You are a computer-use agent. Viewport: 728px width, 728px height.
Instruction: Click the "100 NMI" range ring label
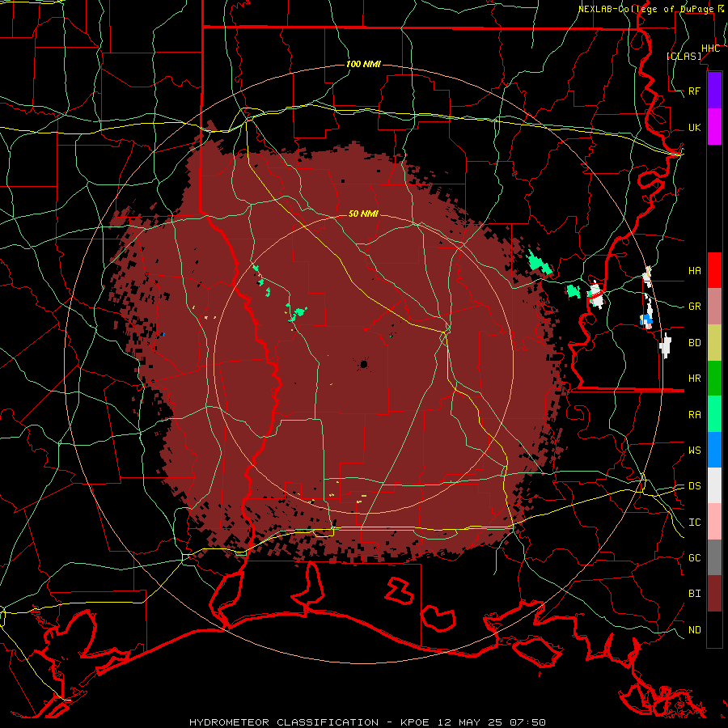363,64
